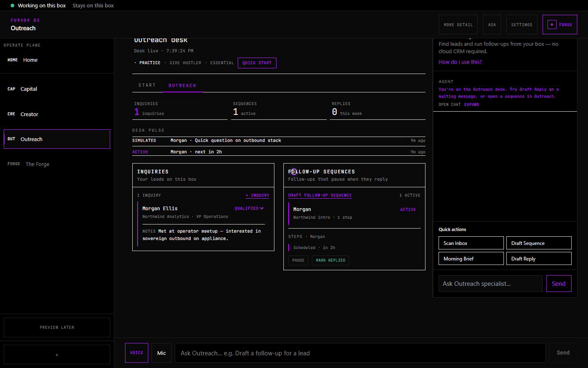The height and width of the screenshot is (368, 588).
Task: Click the MORE DETAIL button
Action: point(458,25)
